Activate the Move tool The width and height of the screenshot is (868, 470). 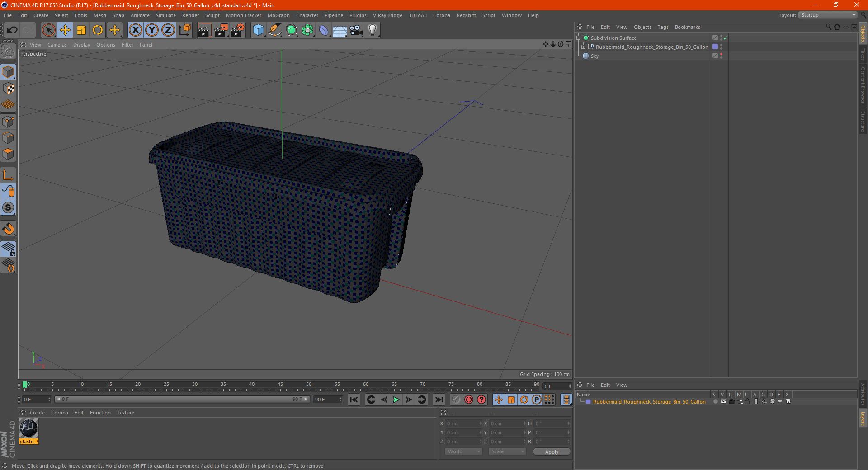point(65,30)
